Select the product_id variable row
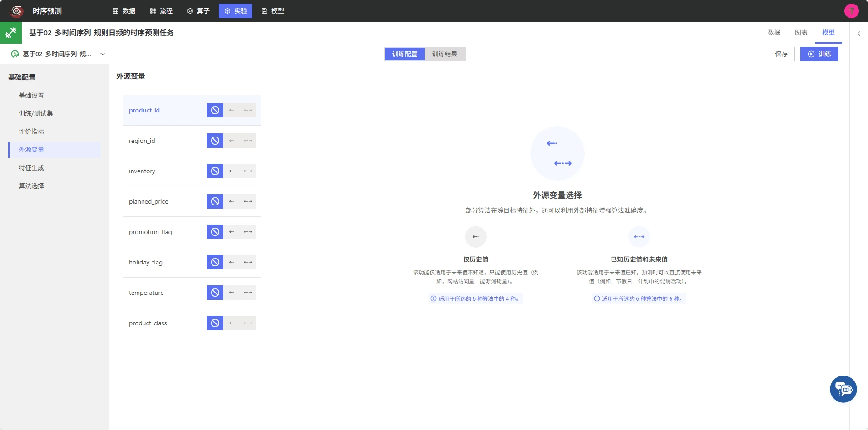This screenshot has width=868, height=430. [192, 110]
